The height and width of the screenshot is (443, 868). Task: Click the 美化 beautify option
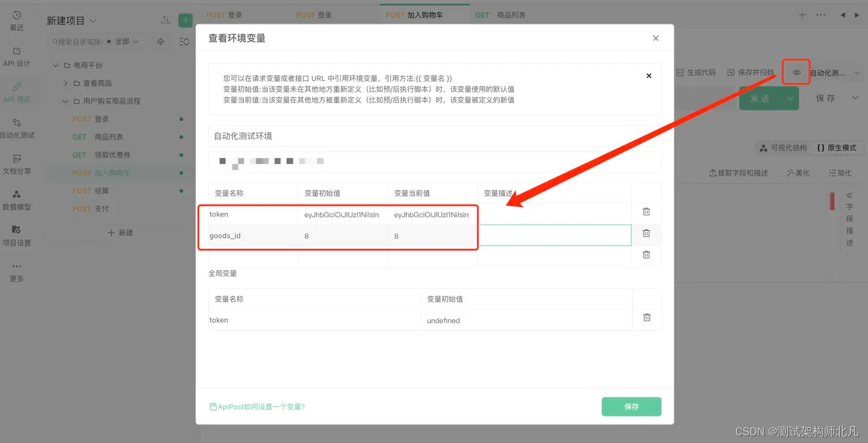(798, 173)
